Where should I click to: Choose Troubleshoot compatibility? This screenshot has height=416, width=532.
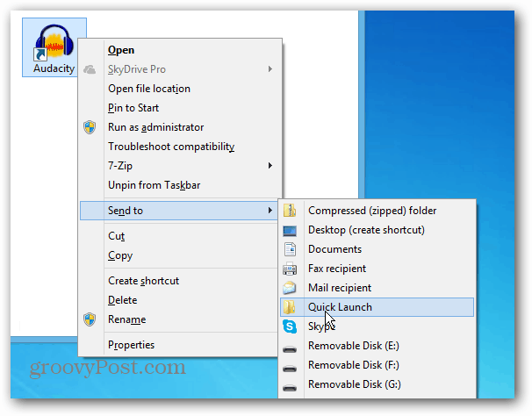pyautogui.click(x=180, y=147)
